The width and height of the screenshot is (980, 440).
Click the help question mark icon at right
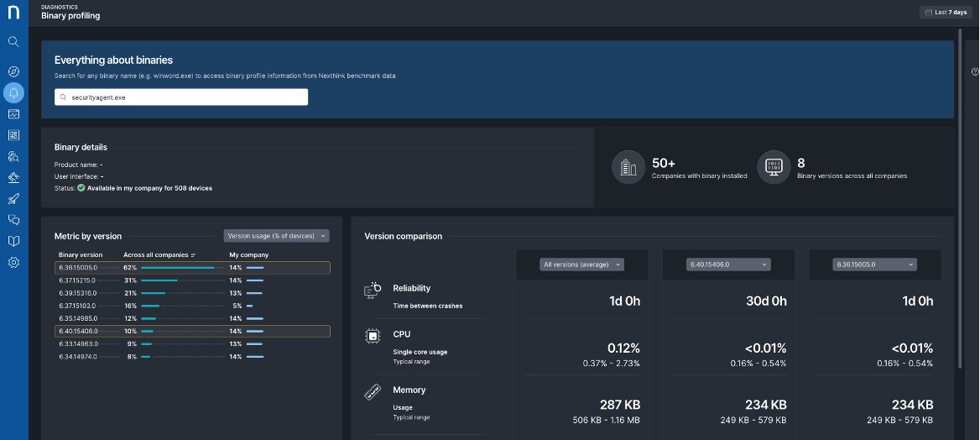[x=975, y=71]
